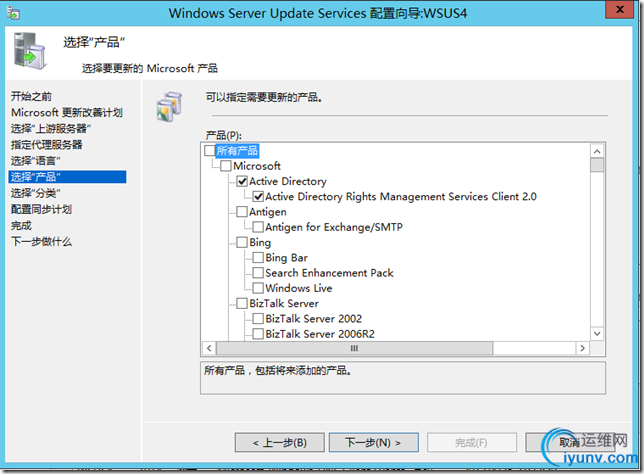
Task: Open the 选择"语言" step in the sidebar
Action: click(36, 160)
